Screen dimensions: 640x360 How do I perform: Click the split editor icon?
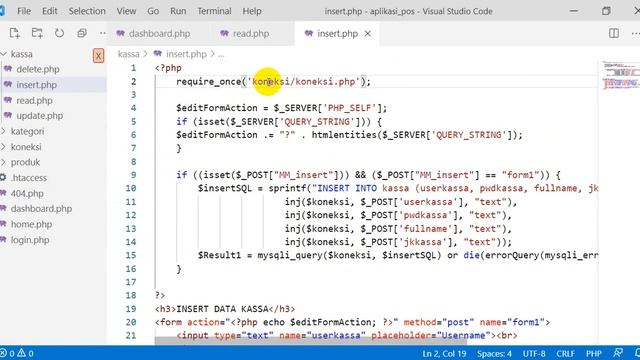click(x=613, y=33)
